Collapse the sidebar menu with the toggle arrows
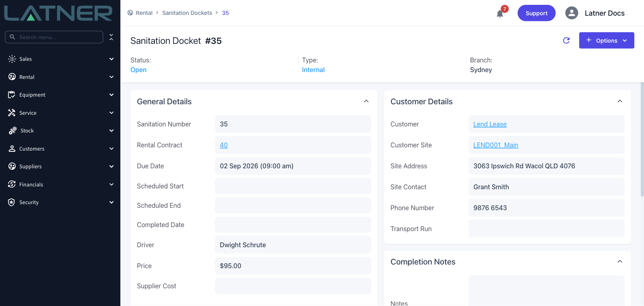Image resolution: width=644 pixels, height=306 pixels. [111, 37]
